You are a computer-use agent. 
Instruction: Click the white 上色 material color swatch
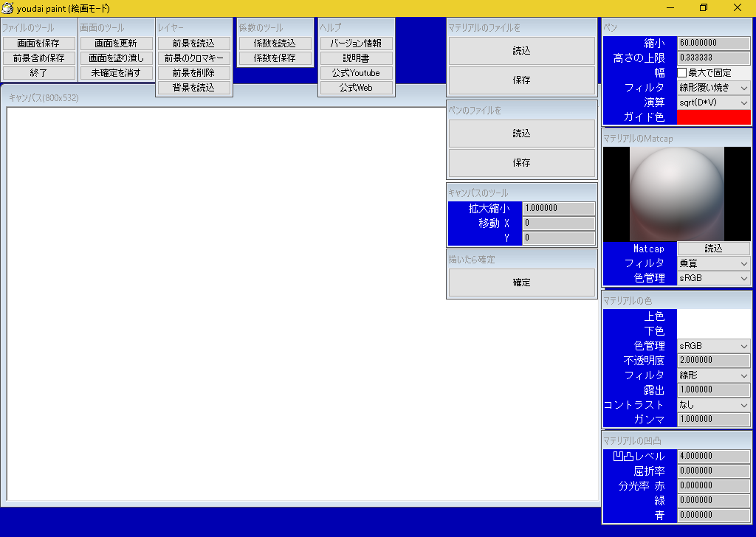click(x=713, y=316)
